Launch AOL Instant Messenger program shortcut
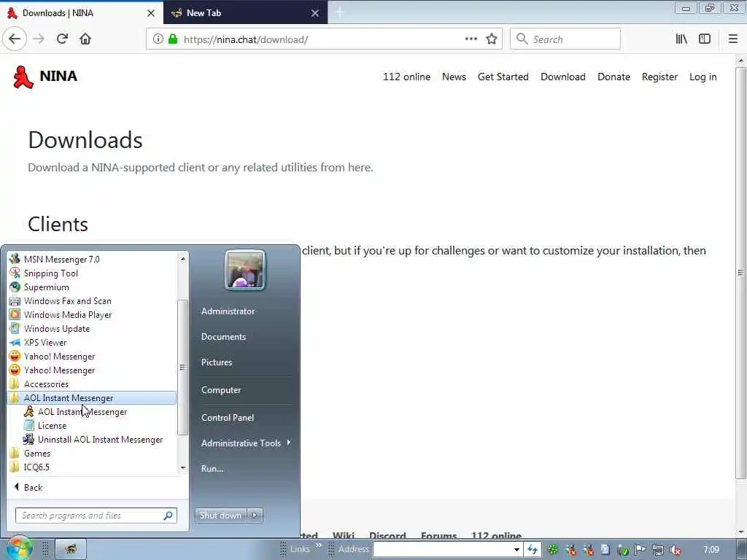747x560 pixels. [x=82, y=412]
